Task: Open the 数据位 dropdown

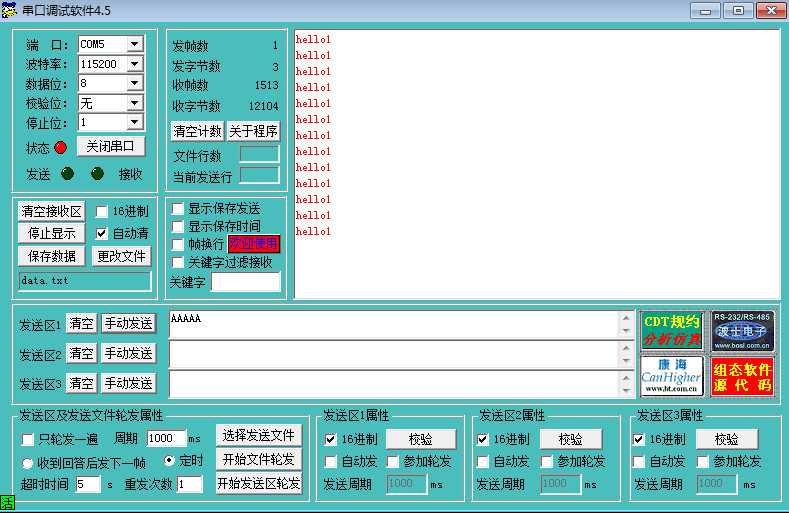Action: pyautogui.click(x=134, y=83)
